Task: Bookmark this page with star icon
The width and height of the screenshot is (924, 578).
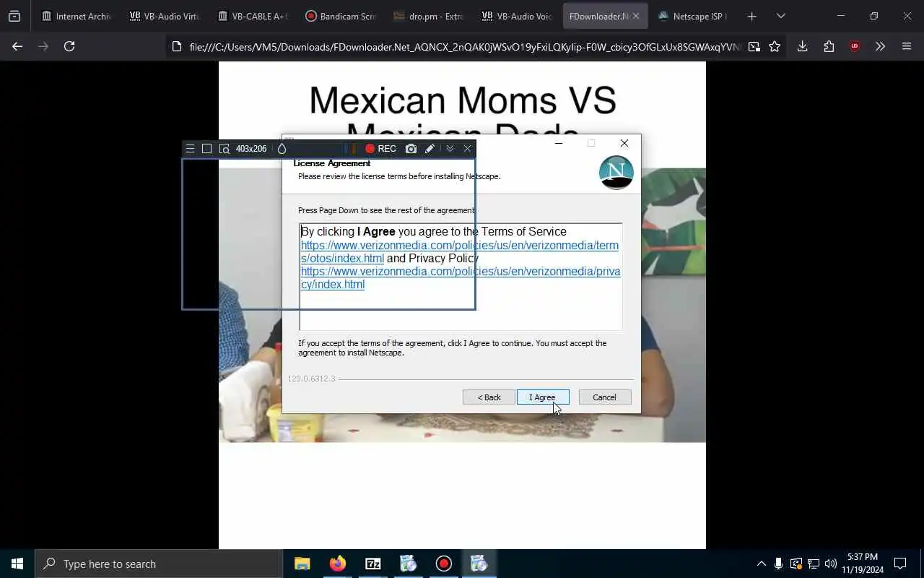Action: tap(775, 46)
